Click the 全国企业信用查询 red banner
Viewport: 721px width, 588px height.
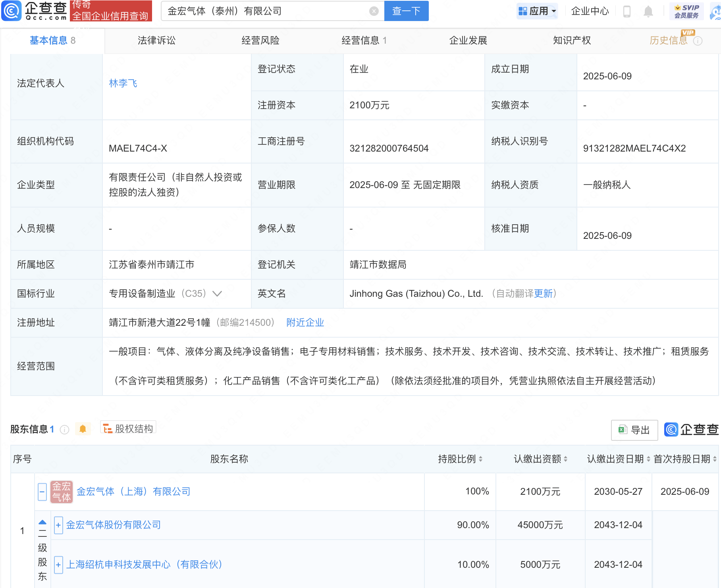111,11
